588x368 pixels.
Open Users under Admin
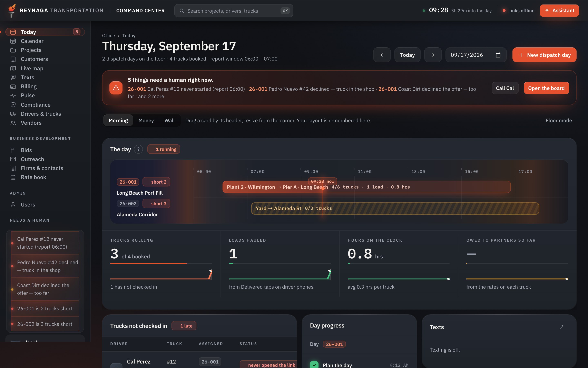(45, 204)
